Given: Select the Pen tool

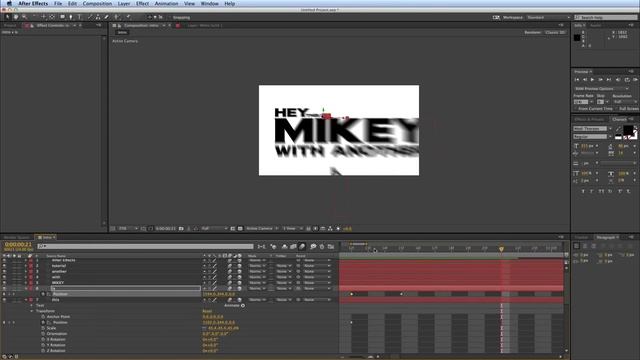Looking at the screenshot, I should click(x=71, y=17).
